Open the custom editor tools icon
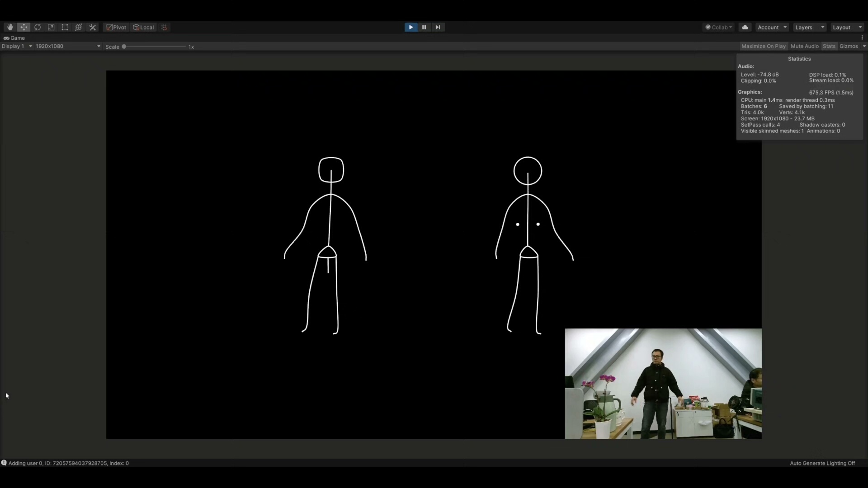This screenshot has height=488, width=868. pos(93,28)
